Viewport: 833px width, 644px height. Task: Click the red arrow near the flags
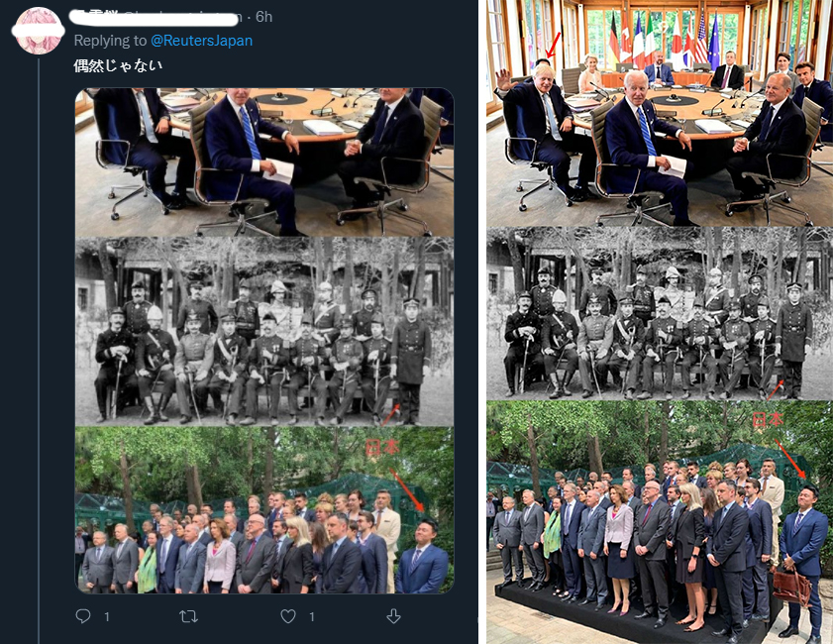click(x=553, y=45)
